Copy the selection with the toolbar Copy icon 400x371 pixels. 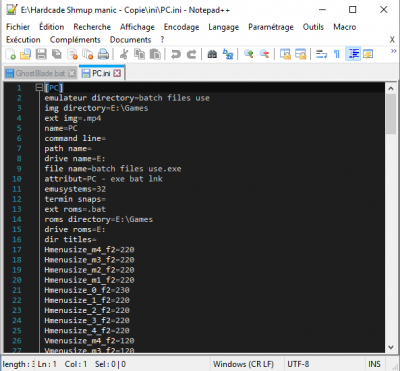[139, 54]
